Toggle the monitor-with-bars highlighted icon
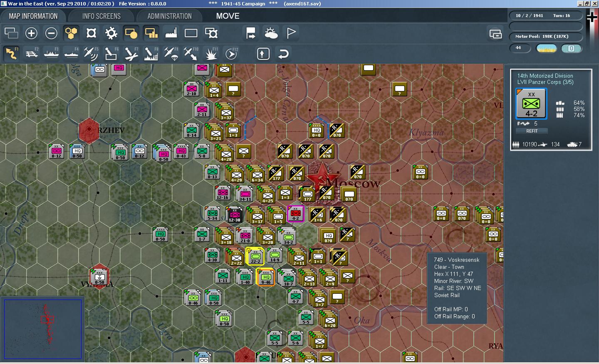 click(151, 33)
